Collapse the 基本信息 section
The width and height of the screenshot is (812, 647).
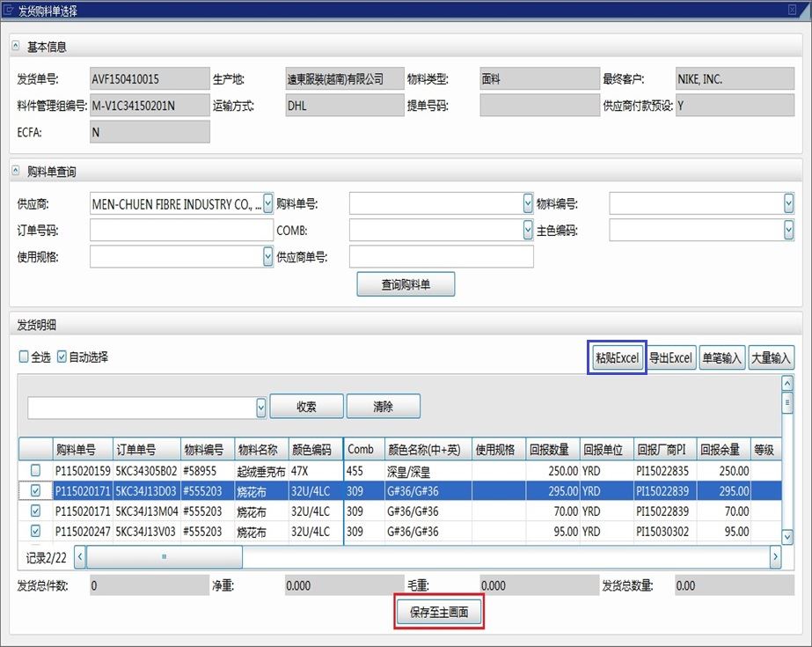[16, 47]
